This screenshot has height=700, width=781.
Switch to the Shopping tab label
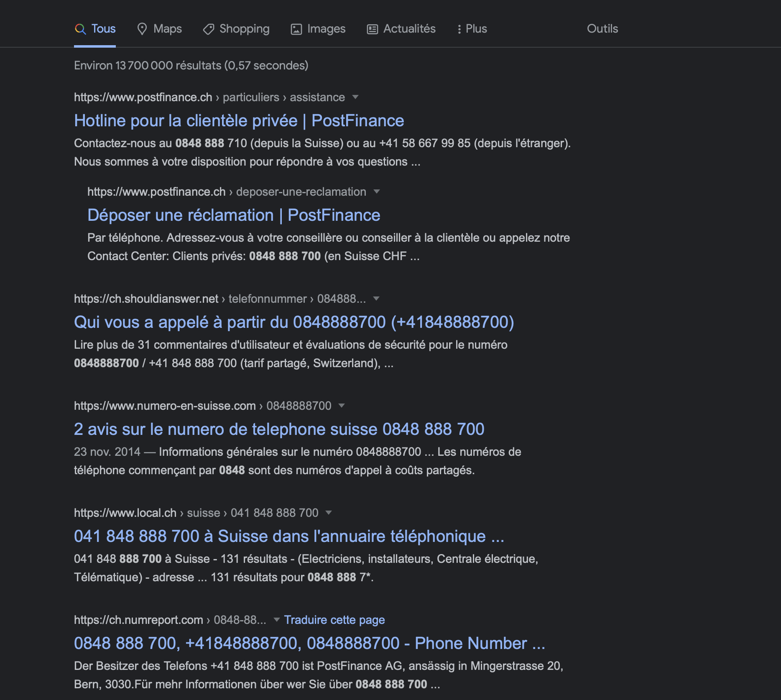click(x=244, y=29)
